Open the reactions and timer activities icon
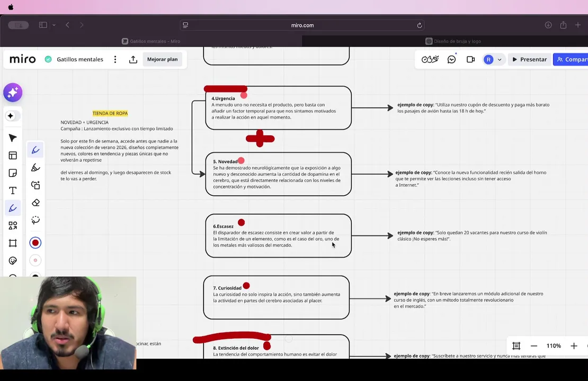The width and height of the screenshot is (588, 381). 430,59
